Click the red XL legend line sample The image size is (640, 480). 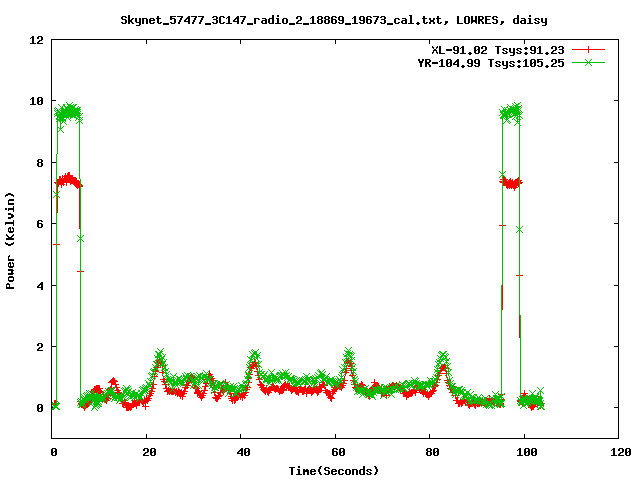588,50
